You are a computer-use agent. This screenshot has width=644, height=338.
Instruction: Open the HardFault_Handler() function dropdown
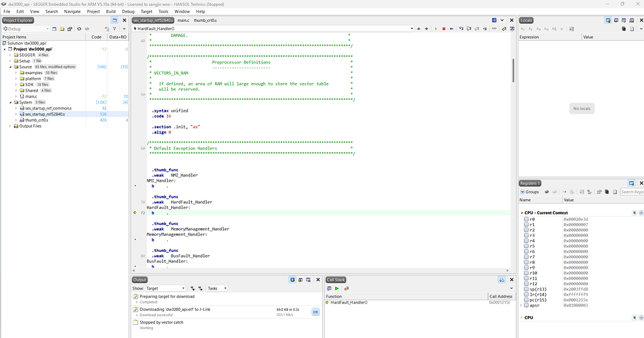click(x=273, y=29)
